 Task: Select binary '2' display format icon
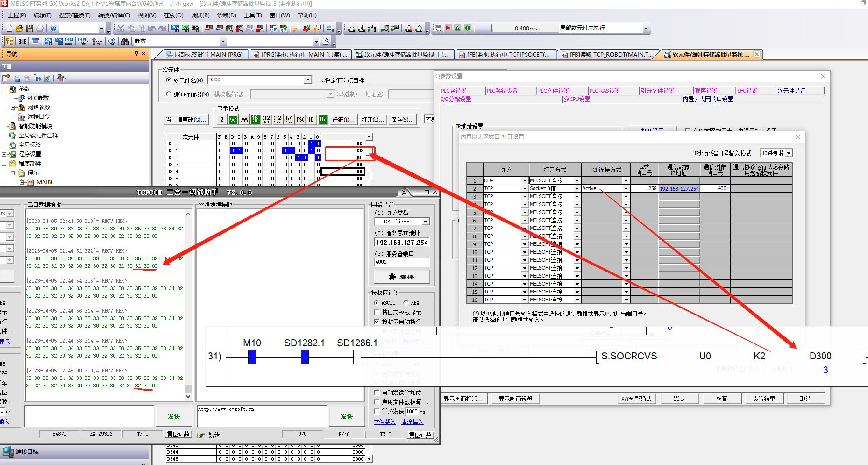click(x=222, y=120)
